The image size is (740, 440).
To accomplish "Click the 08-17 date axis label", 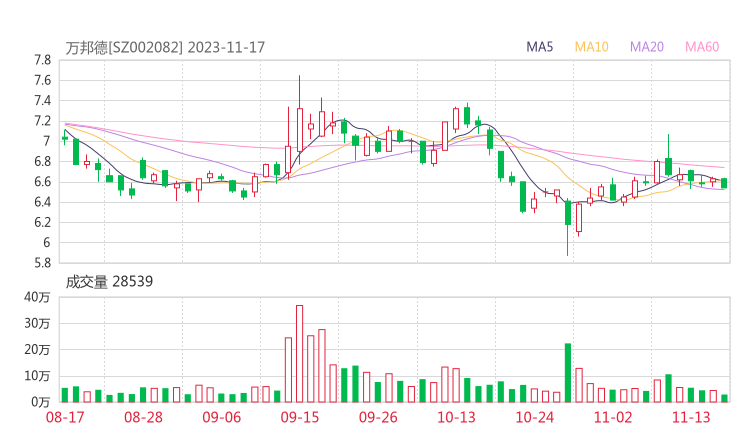I will (x=65, y=417).
